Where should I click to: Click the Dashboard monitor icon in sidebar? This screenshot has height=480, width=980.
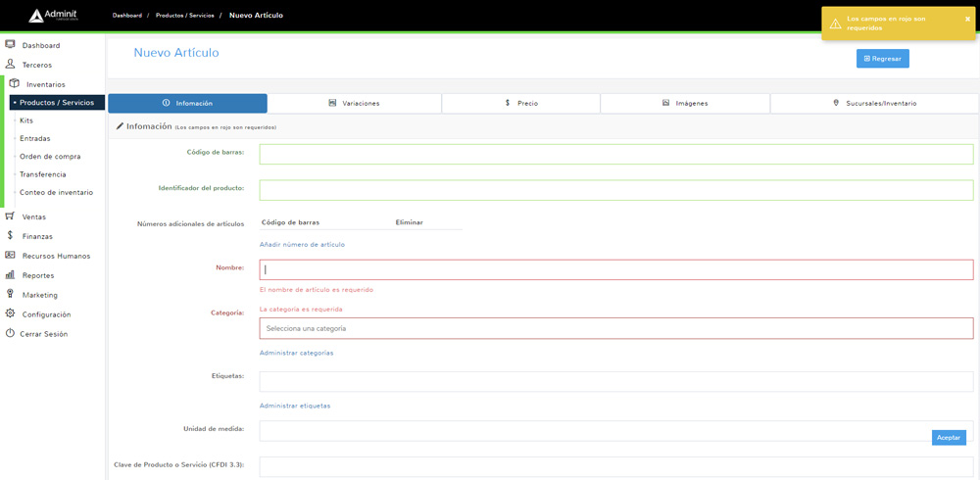(x=11, y=45)
